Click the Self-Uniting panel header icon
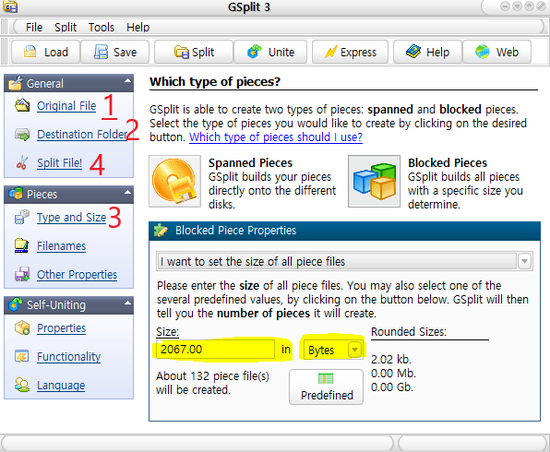The image size is (550, 452). pos(15,304)
